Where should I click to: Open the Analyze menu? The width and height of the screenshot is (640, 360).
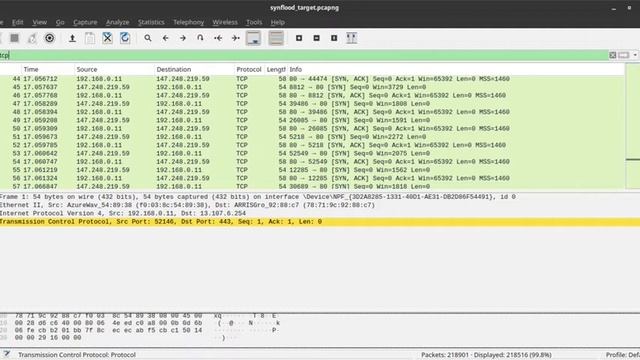118,22
